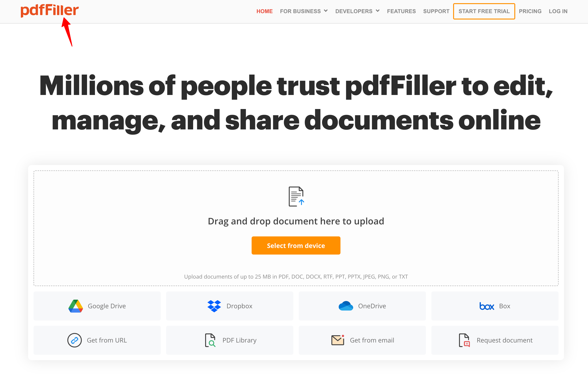Click the Select from device button
The width and height of the screenshot is (588, 374).
296,245
